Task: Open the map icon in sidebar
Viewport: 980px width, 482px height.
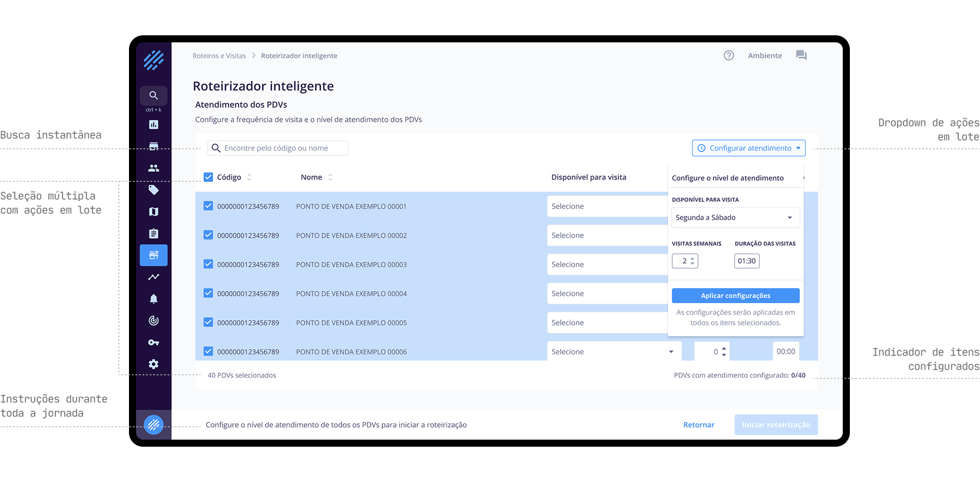Action: (x=154, y=212)
